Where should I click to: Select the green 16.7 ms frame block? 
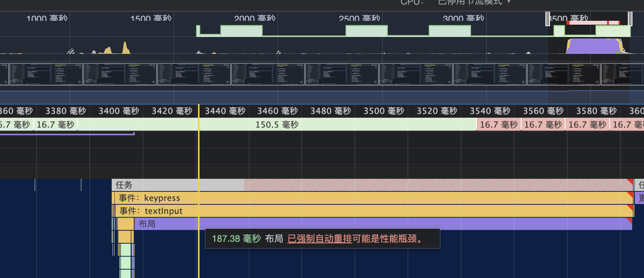coord(56,125)
